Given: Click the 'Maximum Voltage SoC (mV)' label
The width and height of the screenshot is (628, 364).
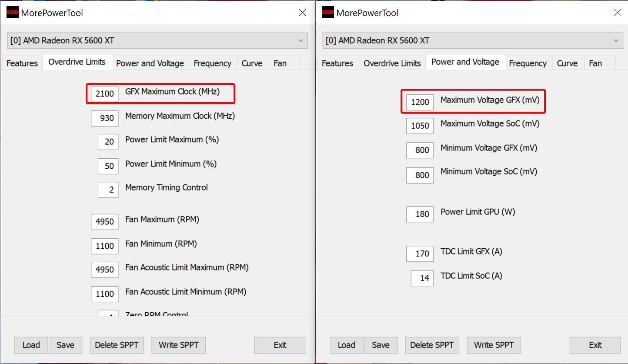Looking at the screenshot, I should click(x=490, y=124).
